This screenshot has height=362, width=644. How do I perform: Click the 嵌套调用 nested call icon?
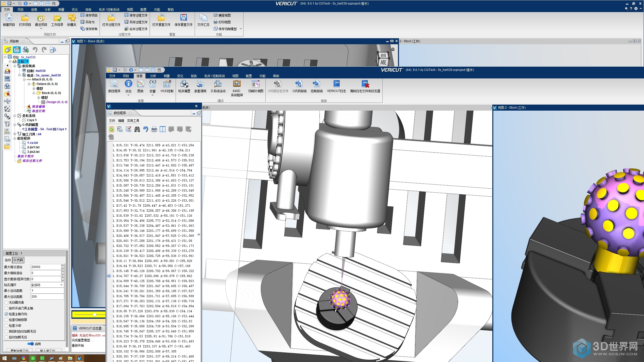[x=200, y=84]
